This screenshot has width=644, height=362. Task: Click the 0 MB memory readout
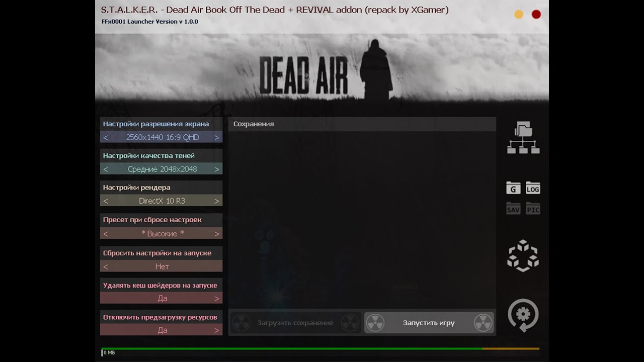click(x=109, y=353)
